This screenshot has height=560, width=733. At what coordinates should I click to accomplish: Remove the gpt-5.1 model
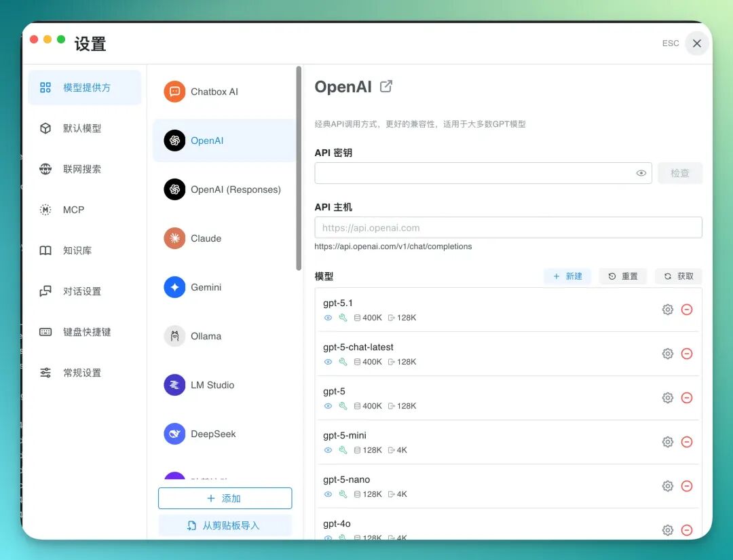pyautogui.click(x=687, y=310)
